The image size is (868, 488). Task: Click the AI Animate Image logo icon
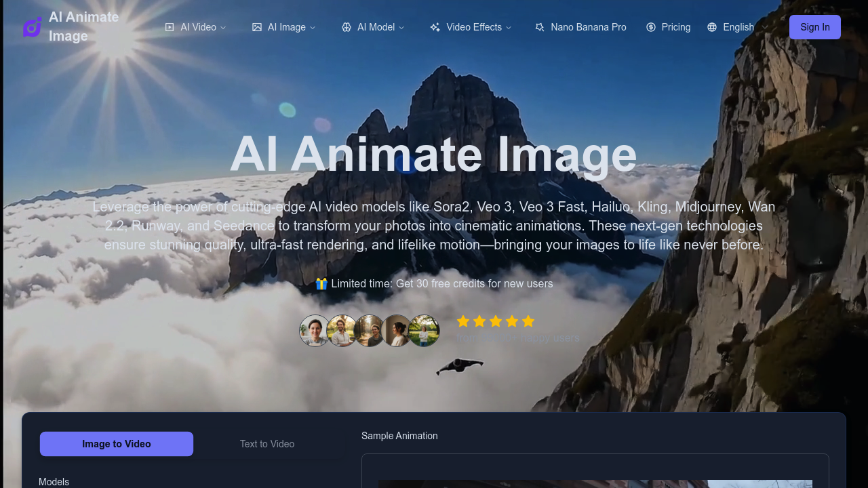(x=32, y=26)
